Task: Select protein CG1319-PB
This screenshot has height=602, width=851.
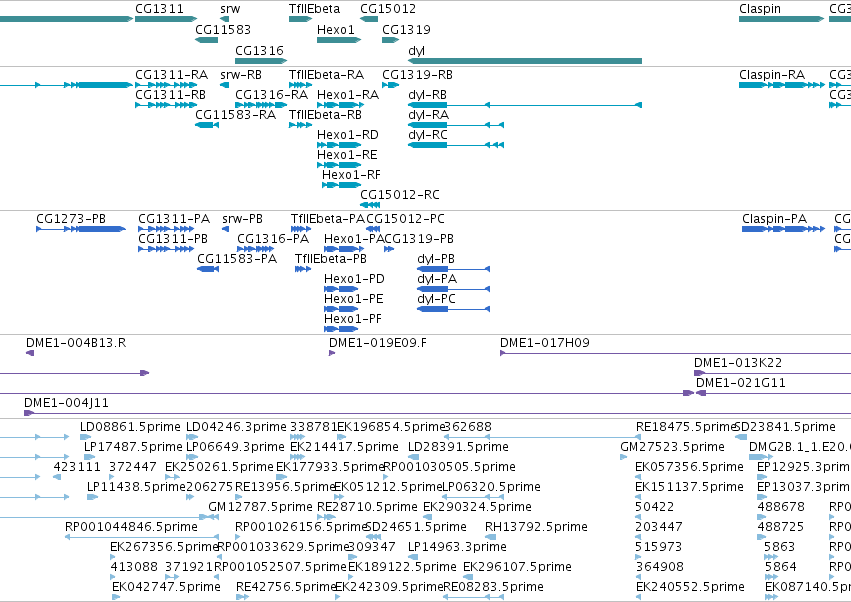Action: [418, 239]
